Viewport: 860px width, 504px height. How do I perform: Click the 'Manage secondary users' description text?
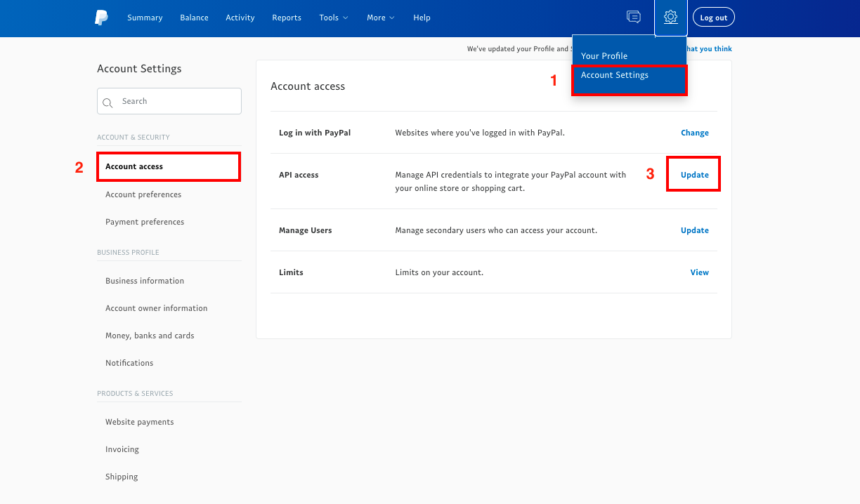(x=496, y=230)
